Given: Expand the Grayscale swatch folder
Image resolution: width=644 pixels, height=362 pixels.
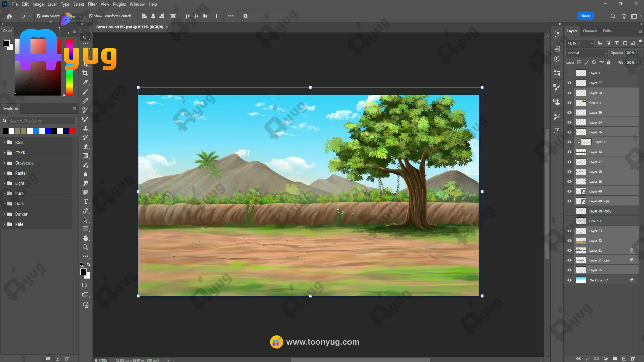Looking at the screenshot, I should pyautogui.click(x=4, y=163).
